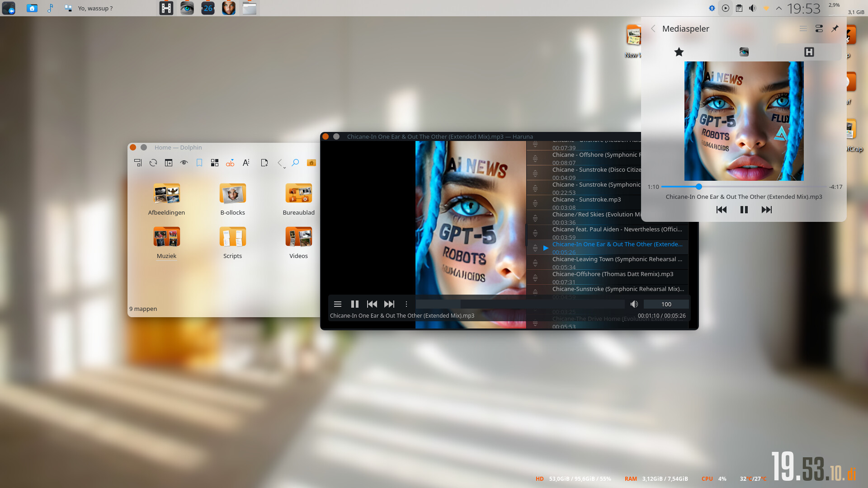Image resolution: width=868 pixels, height=488 pixels.
Task: Open the search magnifier in Dolphin
Action: point(295,163)
